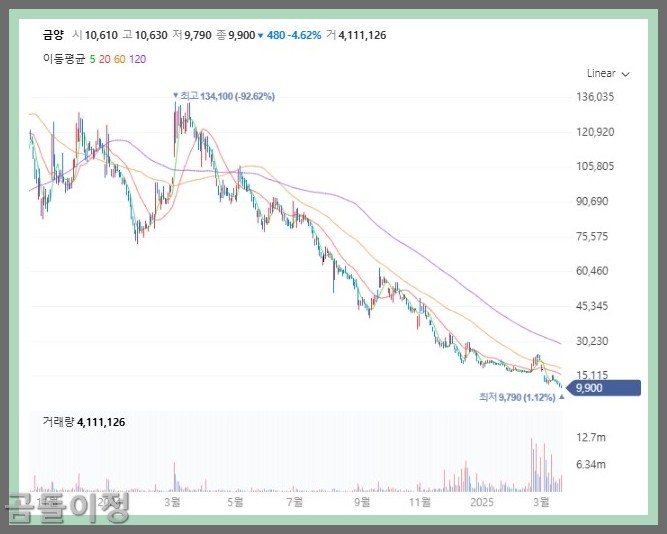Image resolution: width=667 pixels, height=534 pixels.
Task: Click the change value 480 -4.62%
Action: click(294, 35)
